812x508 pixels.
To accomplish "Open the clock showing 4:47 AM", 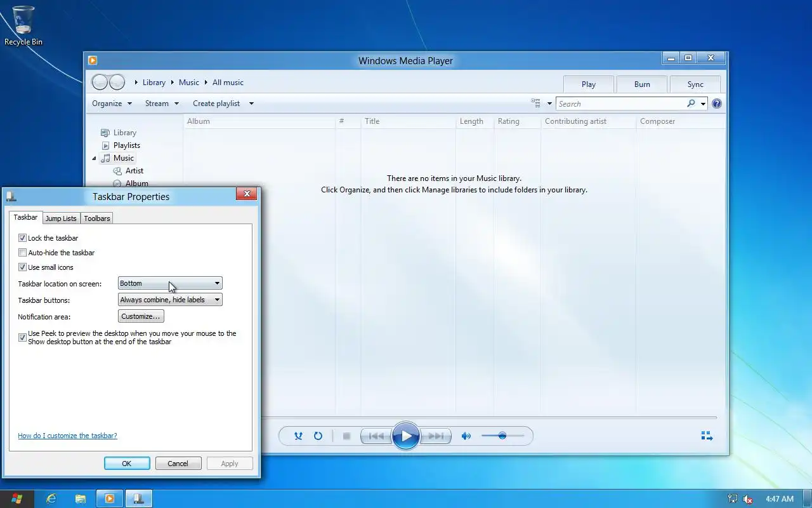I will [x=780, y=499].
